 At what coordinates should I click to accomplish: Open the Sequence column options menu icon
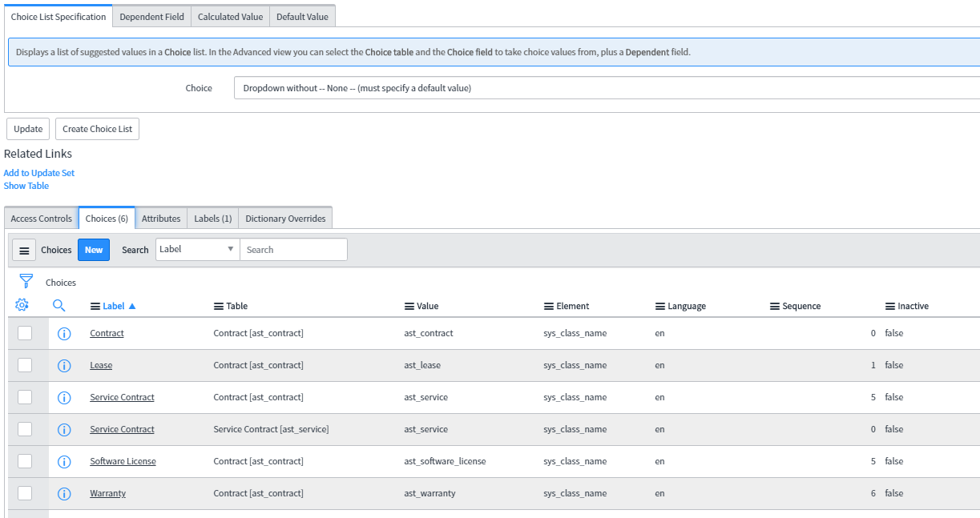coord(775,306)
